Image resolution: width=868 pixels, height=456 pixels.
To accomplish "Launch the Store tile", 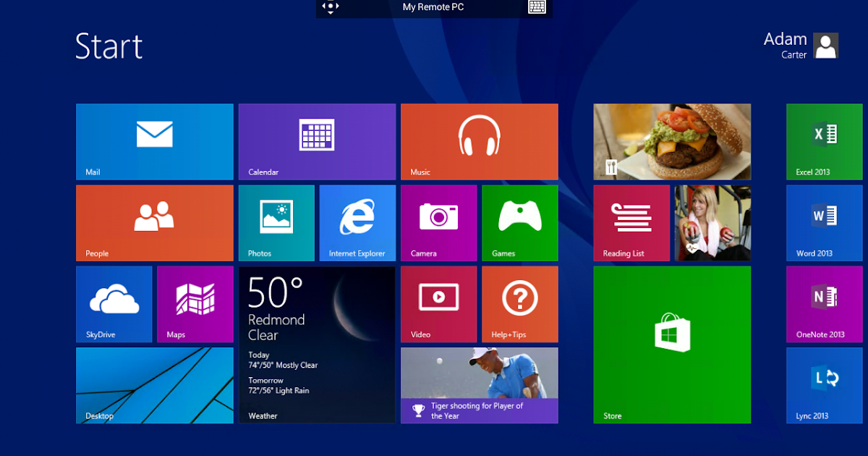I will pyautogui.click(x=673, y=345).
